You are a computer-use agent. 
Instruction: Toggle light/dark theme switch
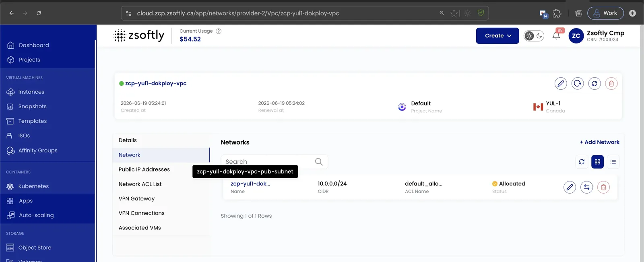(534, 36)
